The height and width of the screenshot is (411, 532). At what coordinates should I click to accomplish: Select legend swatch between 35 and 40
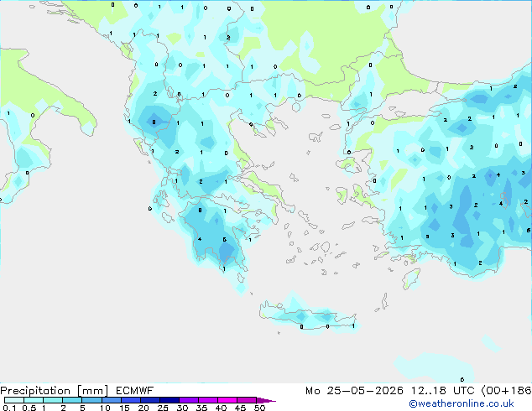click(x=208, y=400)
